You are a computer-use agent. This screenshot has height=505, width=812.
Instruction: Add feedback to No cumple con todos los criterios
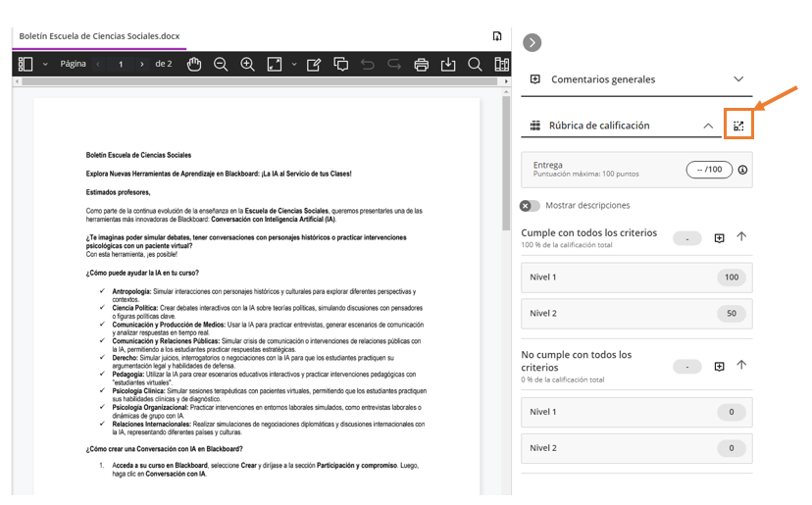click(719, 367)
